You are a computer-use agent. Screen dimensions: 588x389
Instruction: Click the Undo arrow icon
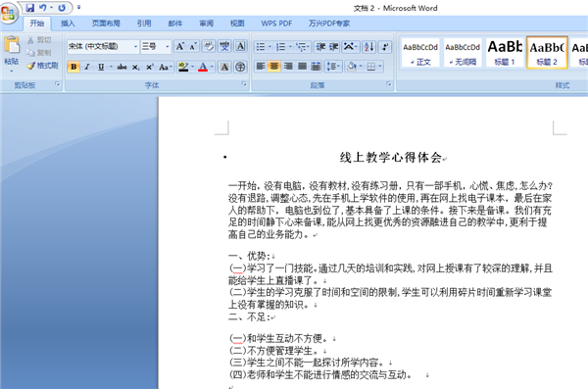point(43,8)
